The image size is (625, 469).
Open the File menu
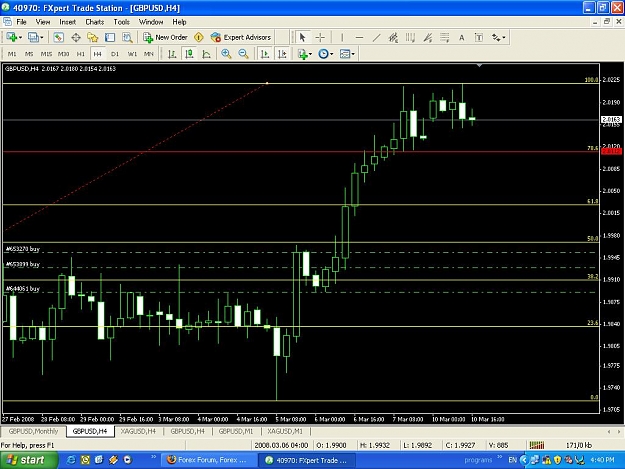(x=21, y=22)
